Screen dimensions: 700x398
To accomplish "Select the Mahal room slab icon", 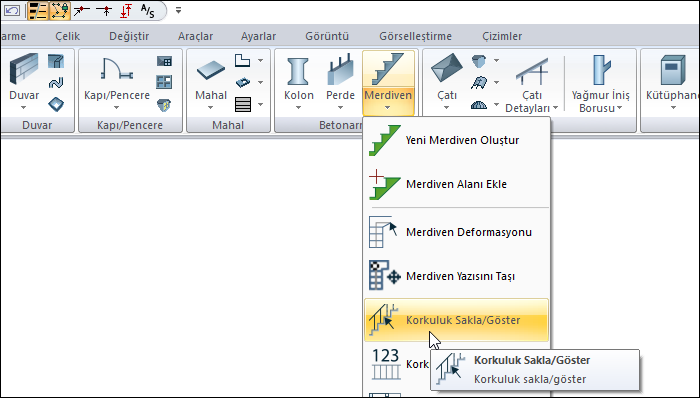I will (x=211, y=70).
